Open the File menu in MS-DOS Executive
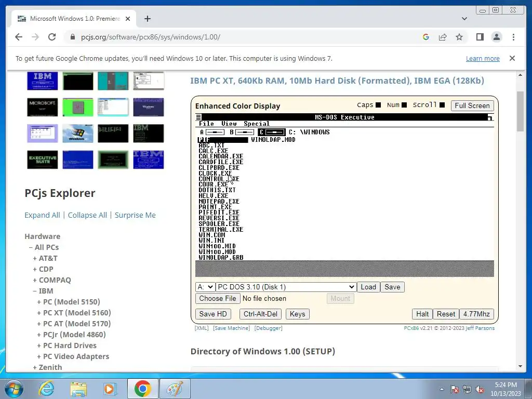Image resolution: width=532 pixels, height=399 pixels. click(x=206, y=124)
